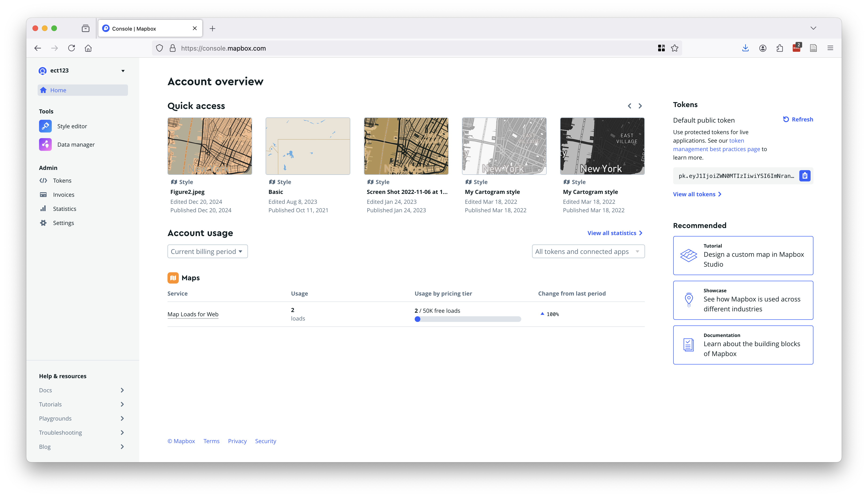Select Home in the sidebar
The height and width of the screenshot is (497, 868).
[x=58, y=90]
